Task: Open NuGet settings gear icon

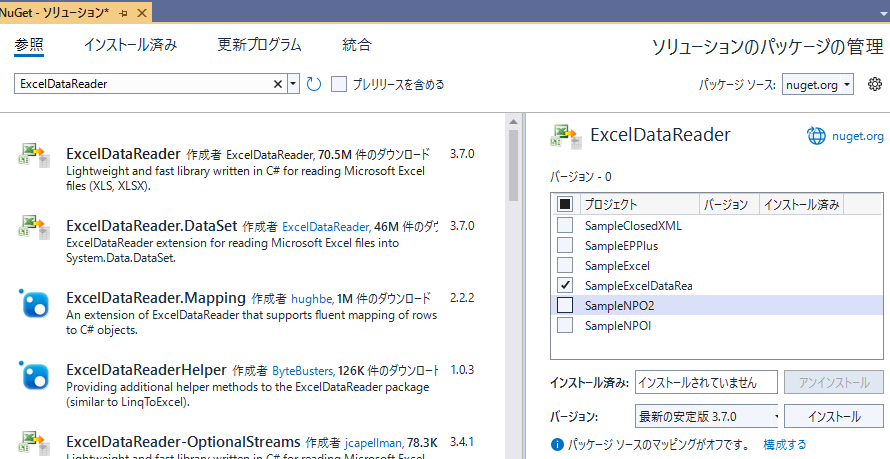Action: click(x=875, y=84)
